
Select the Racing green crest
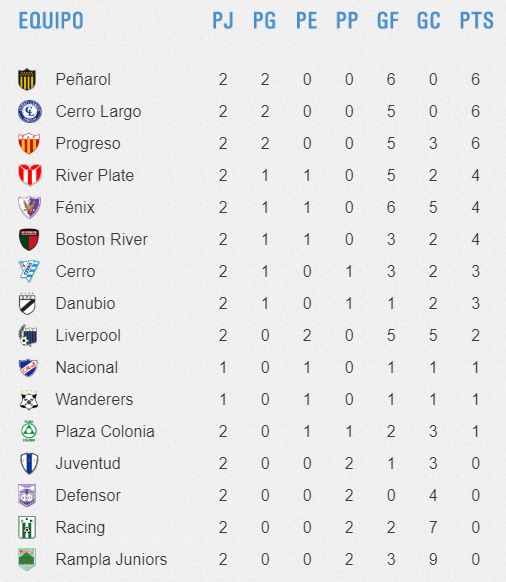pyautogui.click(x=27, y=527)
